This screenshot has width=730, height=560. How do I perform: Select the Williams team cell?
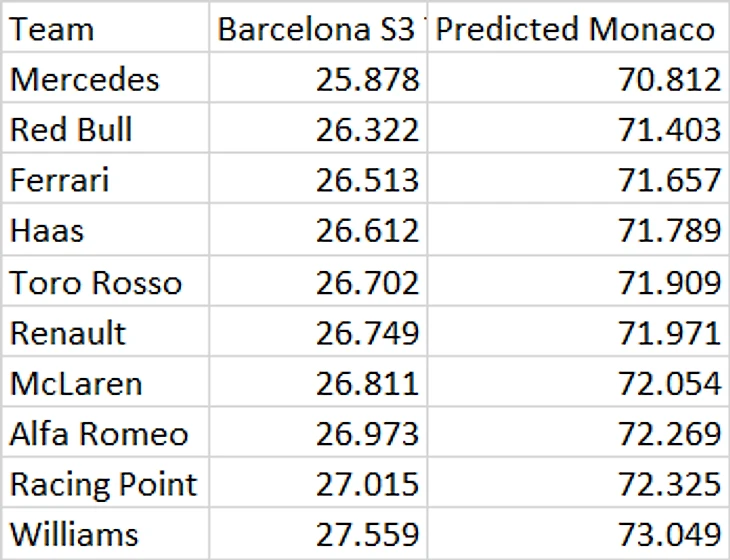pyautogui.click(x=105, y=535)
